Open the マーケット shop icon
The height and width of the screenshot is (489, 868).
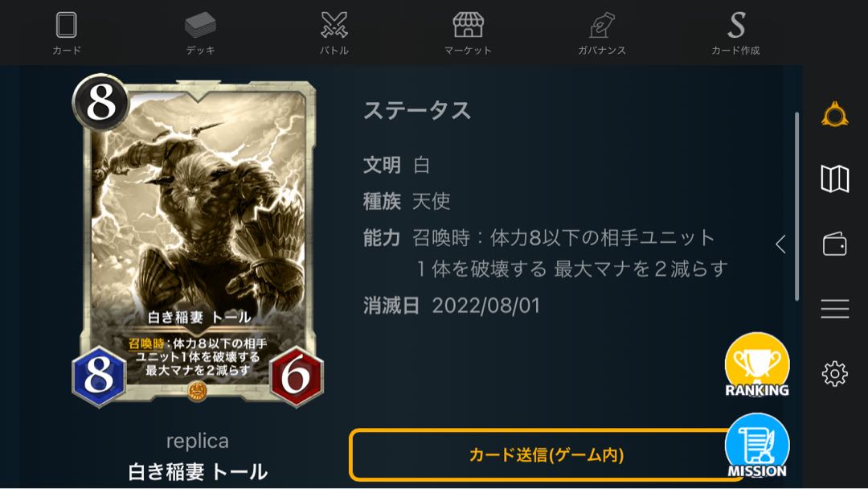(468, 26)
